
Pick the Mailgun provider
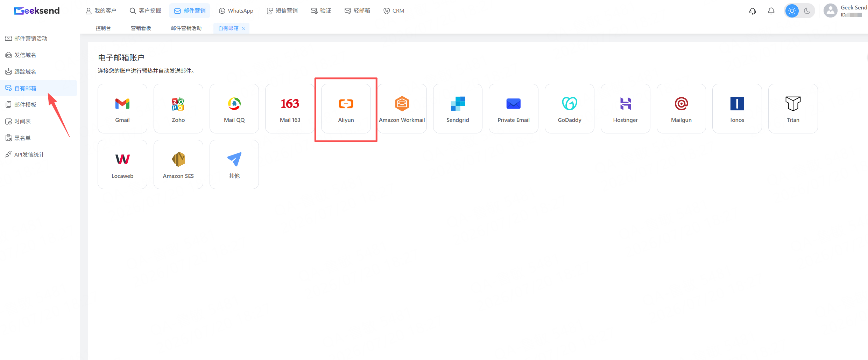[681, 109]
